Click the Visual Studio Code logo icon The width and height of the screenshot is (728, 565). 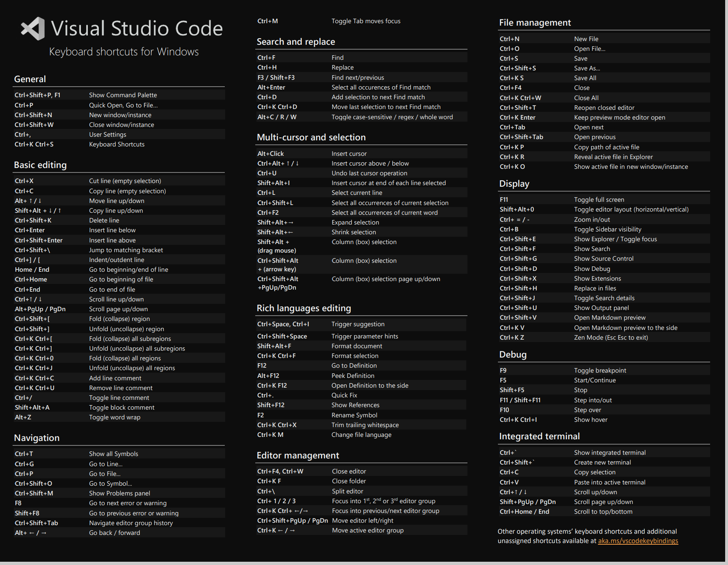point(33,28)
